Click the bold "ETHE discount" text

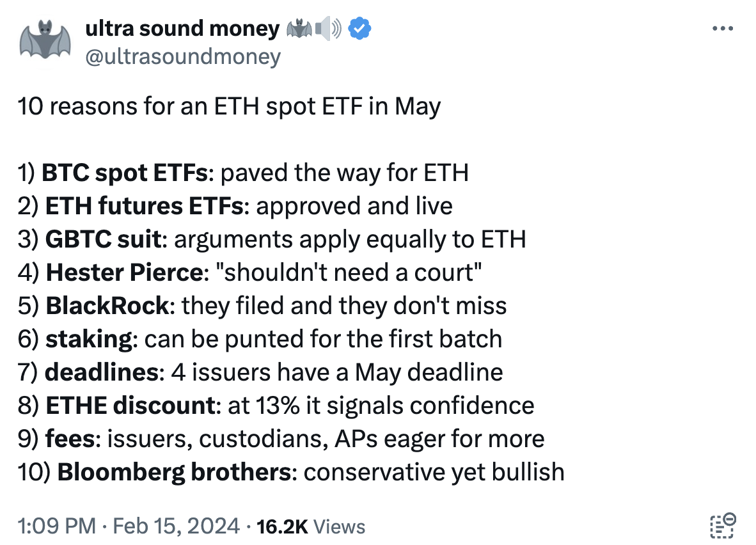[130, 405]
